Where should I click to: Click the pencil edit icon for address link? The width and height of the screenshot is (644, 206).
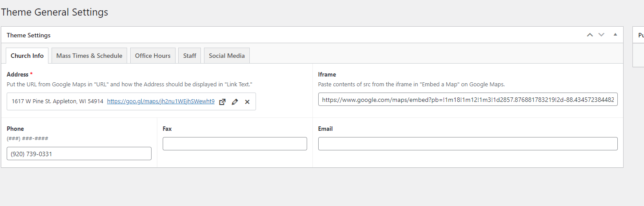pos(235,102)
